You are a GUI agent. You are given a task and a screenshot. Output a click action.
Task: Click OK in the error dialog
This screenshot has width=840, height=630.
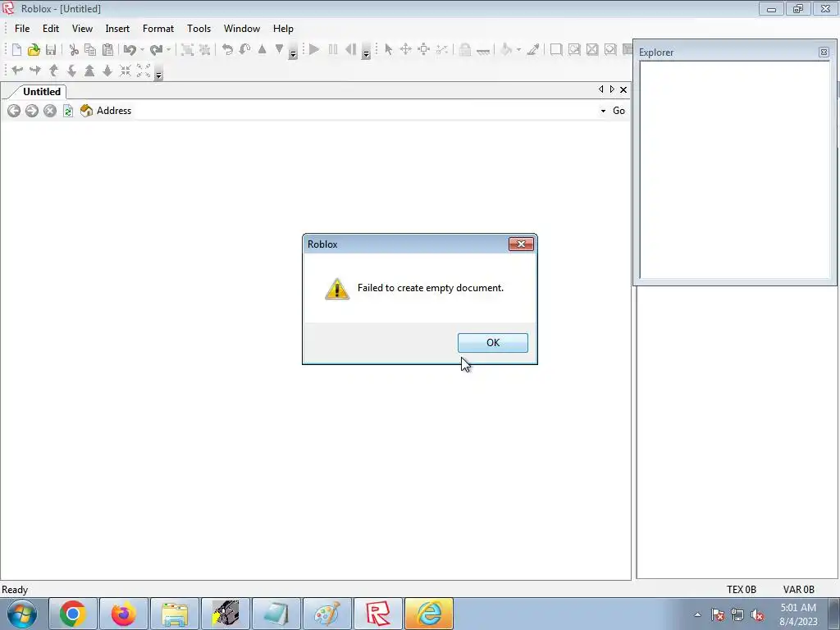pos(493,343)
